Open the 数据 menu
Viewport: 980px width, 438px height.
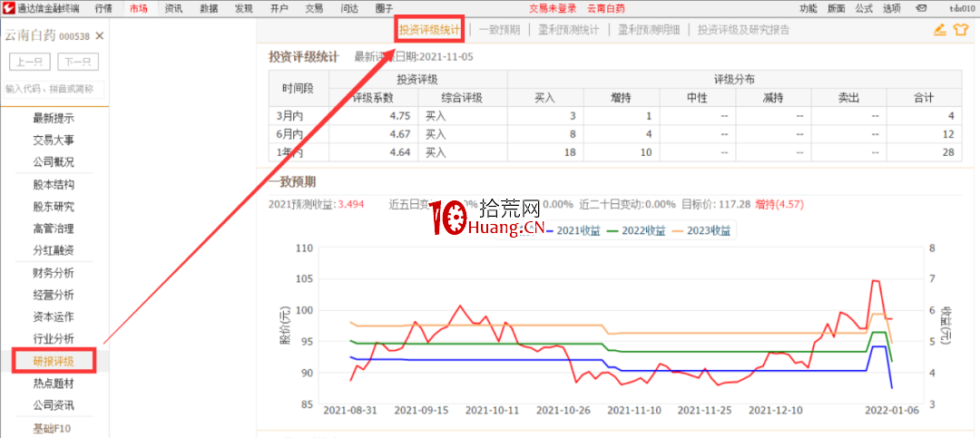[210, 9]
